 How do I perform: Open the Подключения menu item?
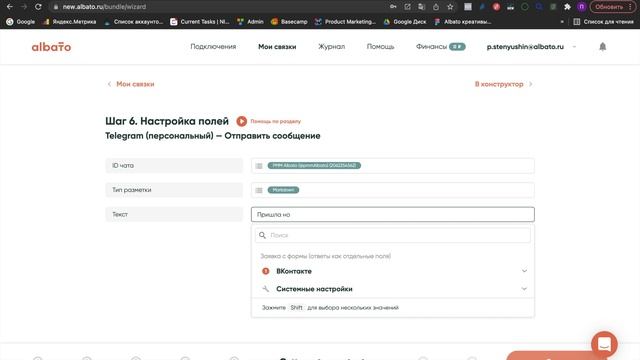[213, 47]
